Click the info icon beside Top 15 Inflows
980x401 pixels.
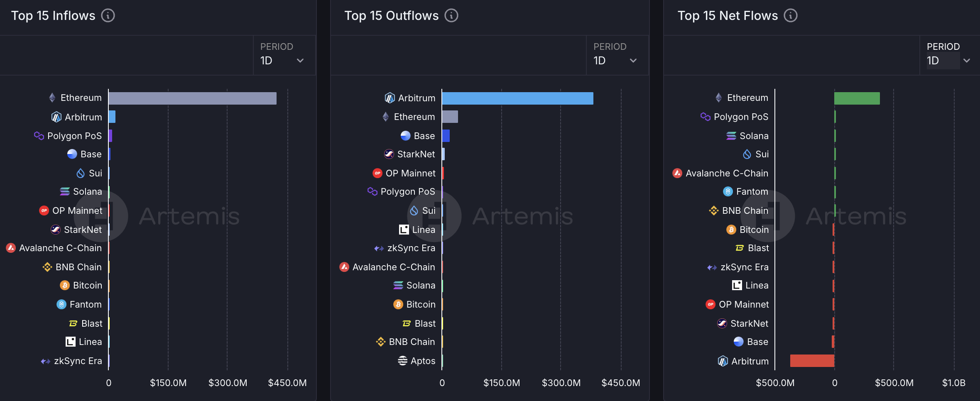tap(108, 16)
